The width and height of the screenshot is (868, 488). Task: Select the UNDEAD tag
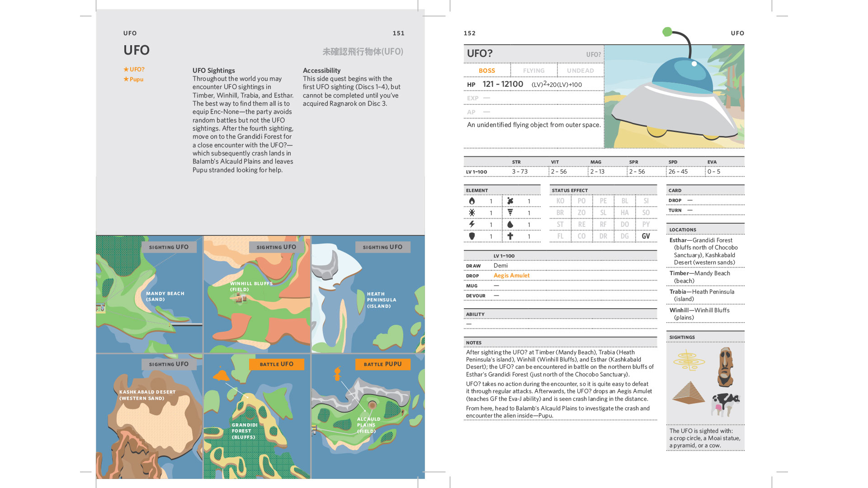[x=580, y=70]
